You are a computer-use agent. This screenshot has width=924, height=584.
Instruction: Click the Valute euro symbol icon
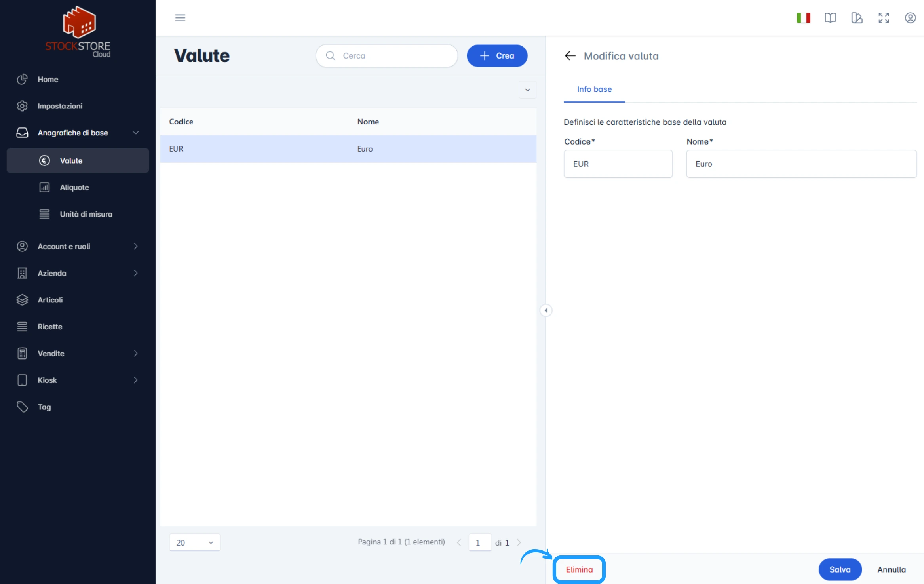pos(44,160)
